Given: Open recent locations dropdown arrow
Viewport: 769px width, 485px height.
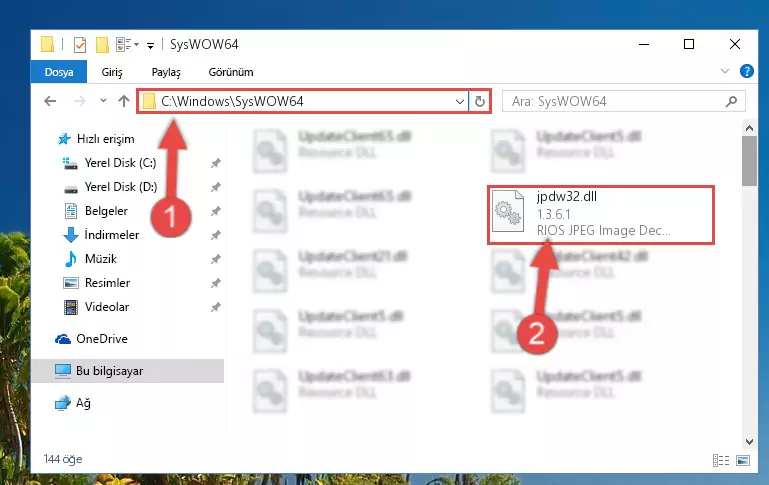Looking at the screenshot, I should click(x=103, y=101).
